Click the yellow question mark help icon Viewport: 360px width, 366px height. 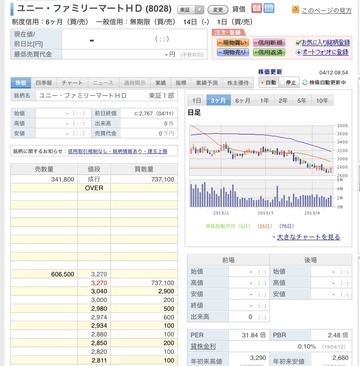pyautogui.click(x=295, y=10)
